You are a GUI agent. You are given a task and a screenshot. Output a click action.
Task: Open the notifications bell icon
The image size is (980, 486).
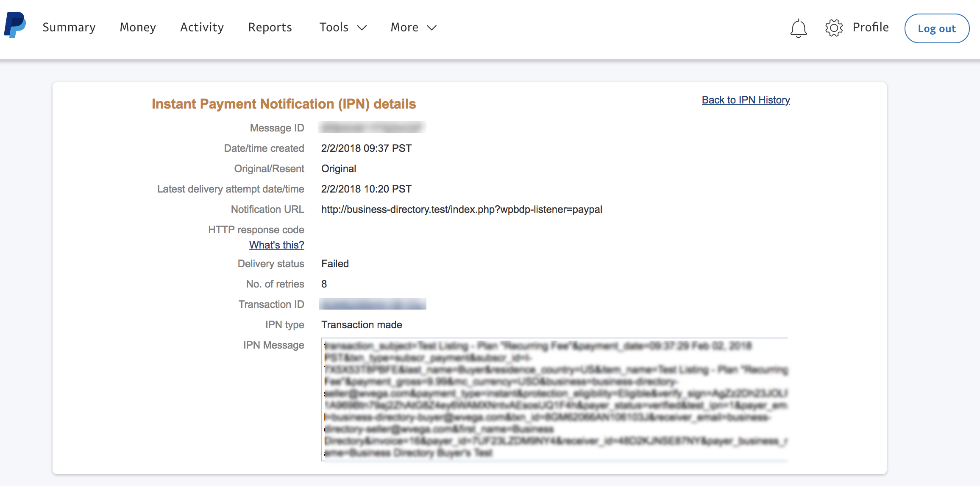(798, 28)
